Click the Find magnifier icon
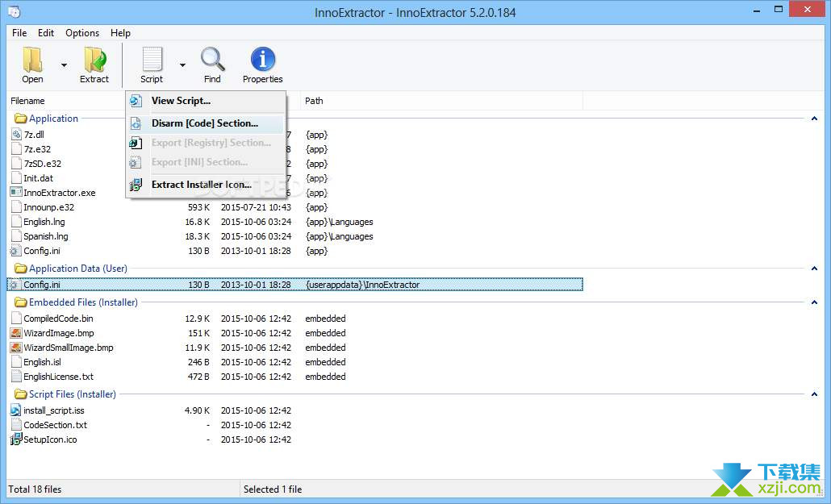This screenshot has height=504, width=831. click(x=212, y=60)
